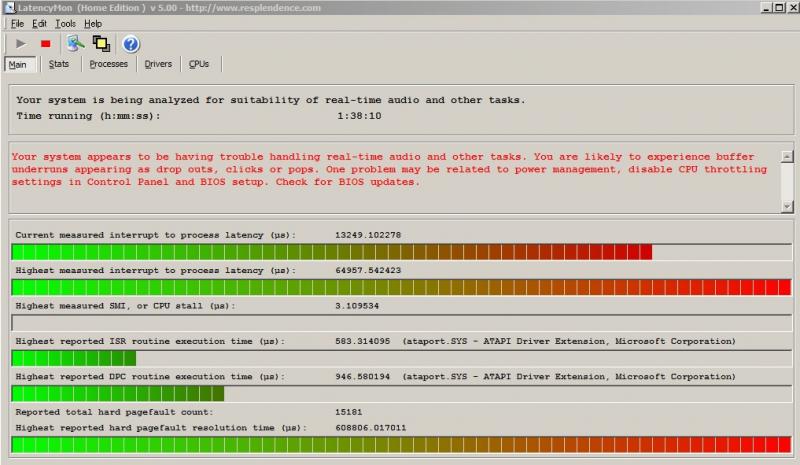Click the SMI stall value 3.109534

pyautogui.click(x=357, y=306)
